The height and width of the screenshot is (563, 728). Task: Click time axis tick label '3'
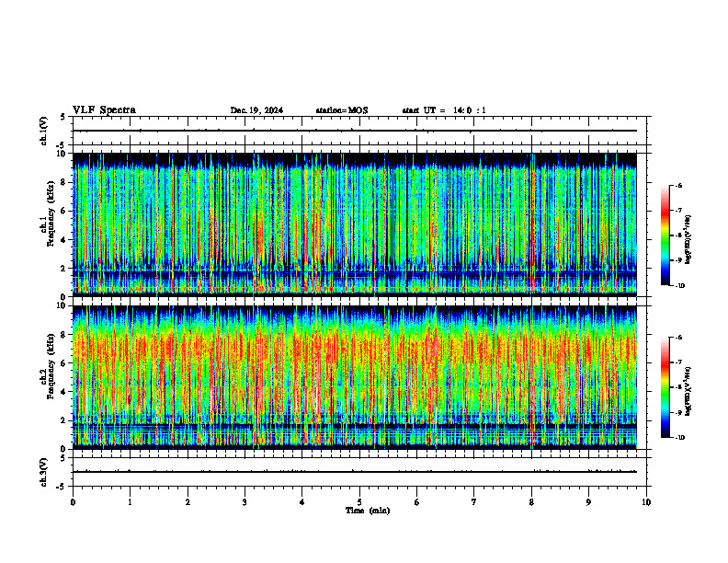[245, 502]
